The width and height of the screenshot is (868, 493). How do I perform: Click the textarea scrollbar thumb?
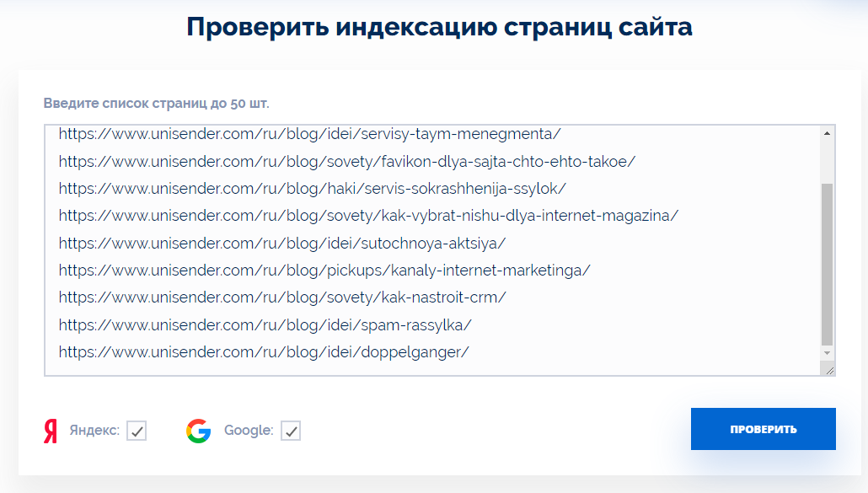click(827, 264)
